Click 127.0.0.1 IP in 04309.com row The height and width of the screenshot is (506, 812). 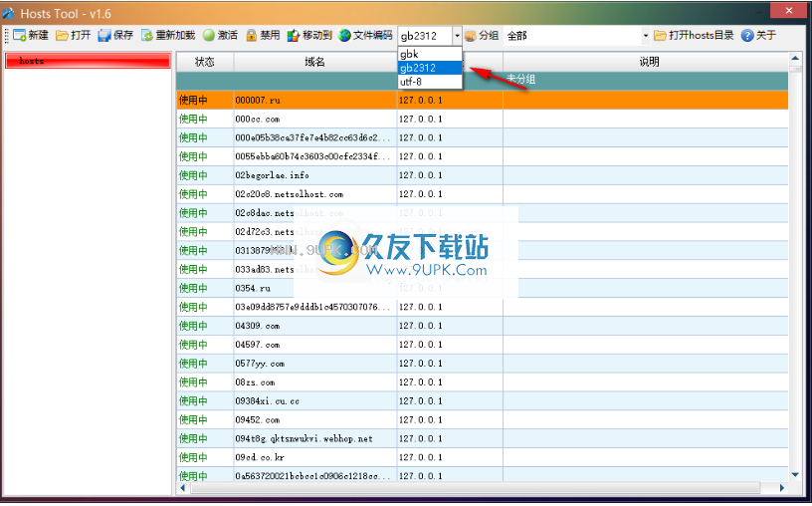coord(421,326)
